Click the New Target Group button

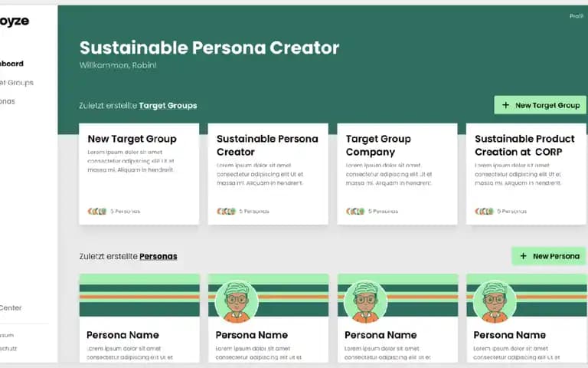(540, 105)
